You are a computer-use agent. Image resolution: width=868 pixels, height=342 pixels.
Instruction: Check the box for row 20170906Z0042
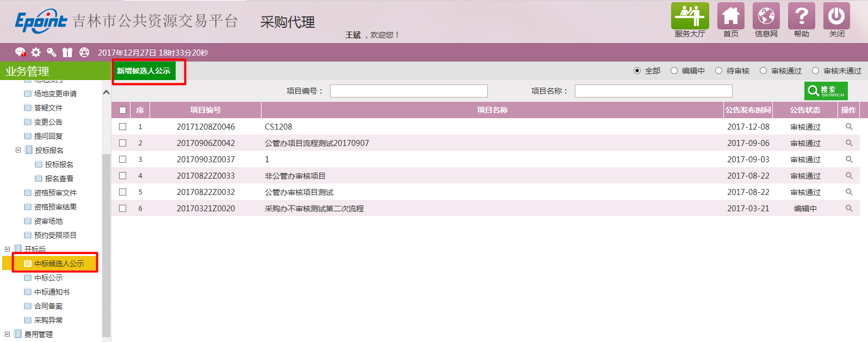click(x=123, y=143)
